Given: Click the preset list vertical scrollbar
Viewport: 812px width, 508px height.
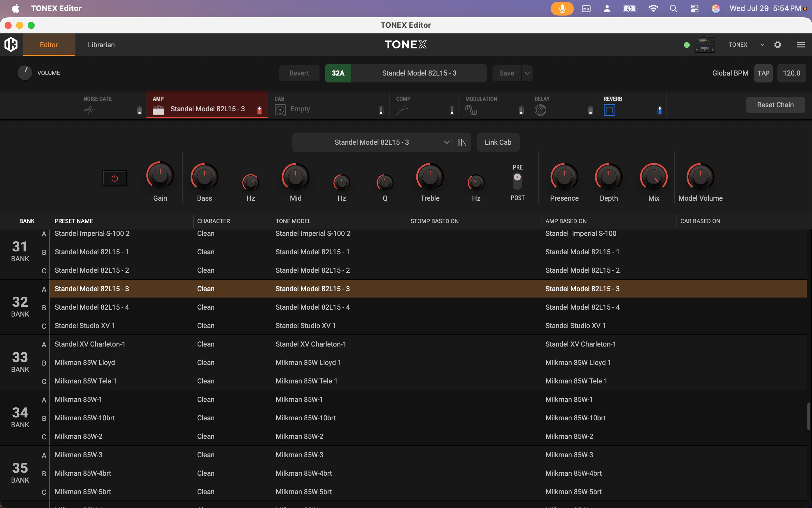Looking at the screenshot, I should [809, 416].
